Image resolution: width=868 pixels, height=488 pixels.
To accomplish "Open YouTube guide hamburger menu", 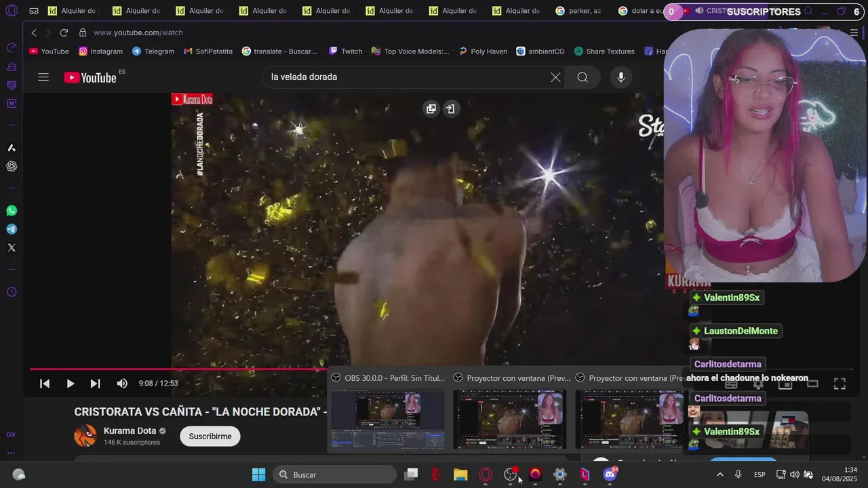I will (x=43, y=77).
